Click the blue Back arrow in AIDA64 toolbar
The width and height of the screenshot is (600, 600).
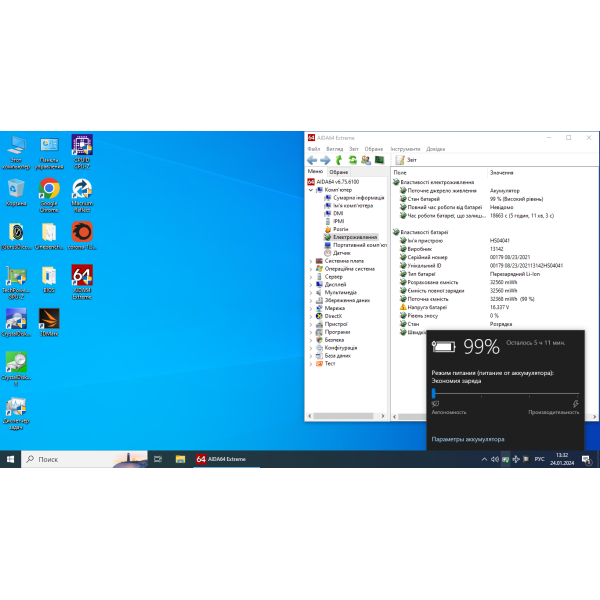[312, 160]
